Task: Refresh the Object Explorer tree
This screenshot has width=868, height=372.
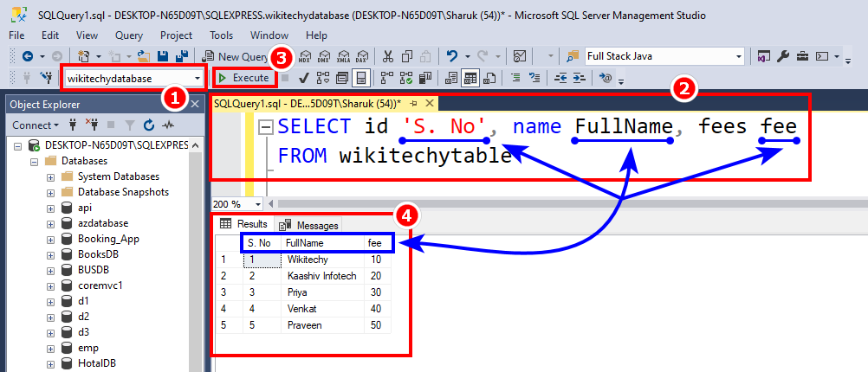Action: pyautogui.click(x=148, y=125)
